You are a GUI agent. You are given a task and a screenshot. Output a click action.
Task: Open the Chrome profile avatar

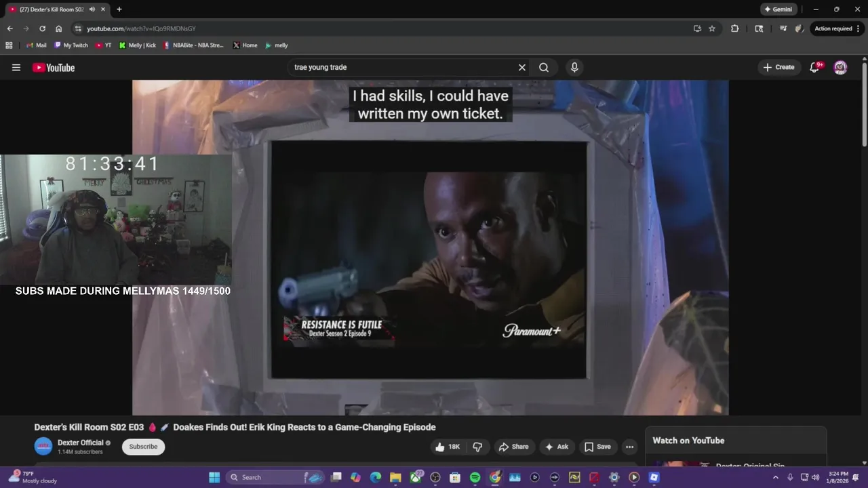point(800,28)
